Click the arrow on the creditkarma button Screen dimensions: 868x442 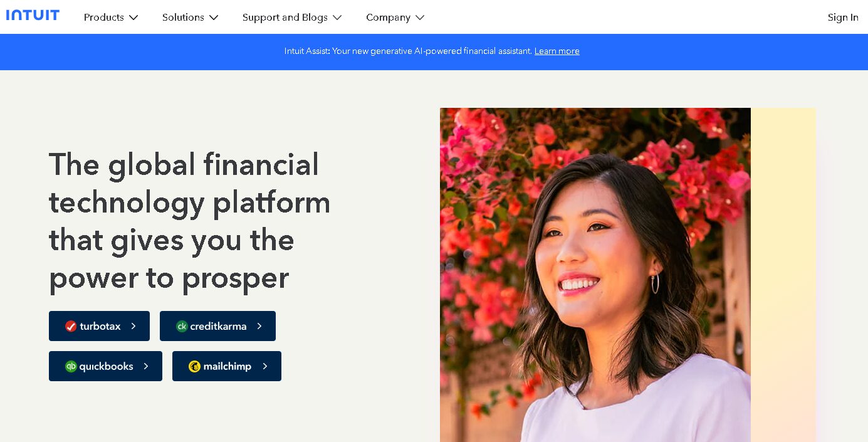pos(259,326)
